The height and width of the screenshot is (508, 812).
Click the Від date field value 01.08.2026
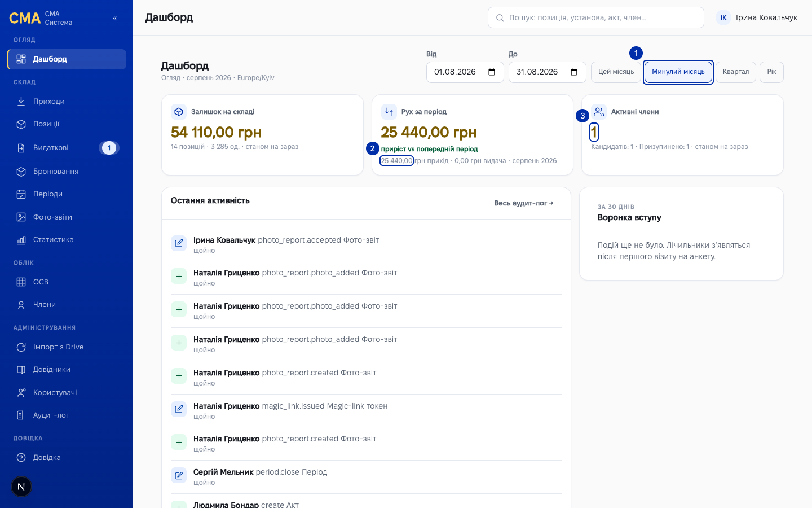tap(455, 72)
